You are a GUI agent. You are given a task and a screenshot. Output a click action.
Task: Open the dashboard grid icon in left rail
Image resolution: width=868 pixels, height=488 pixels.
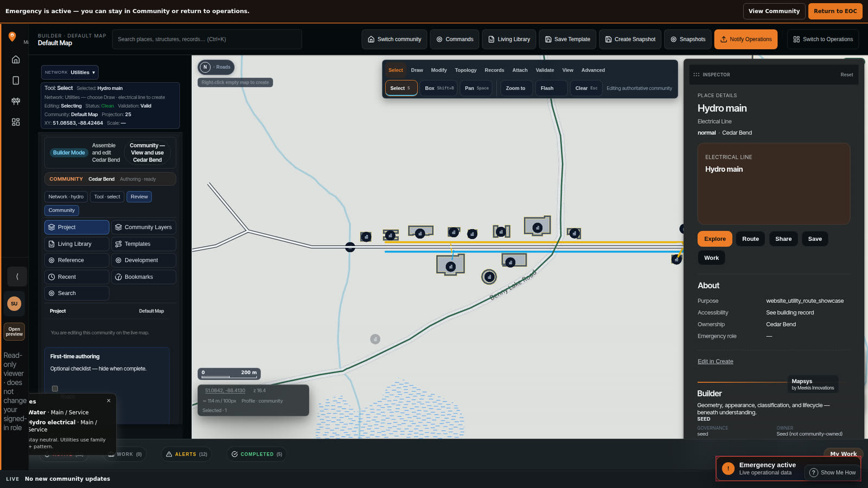tap(16, 122)
